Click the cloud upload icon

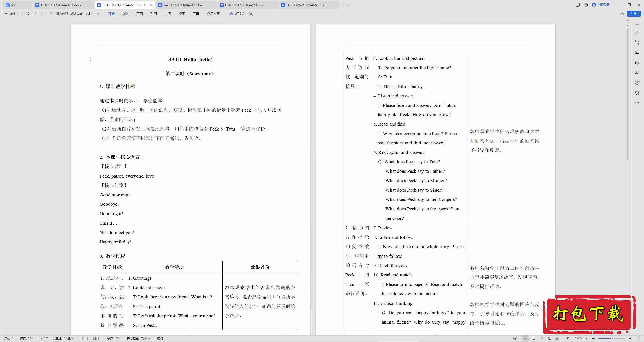(x=622, y=14)
